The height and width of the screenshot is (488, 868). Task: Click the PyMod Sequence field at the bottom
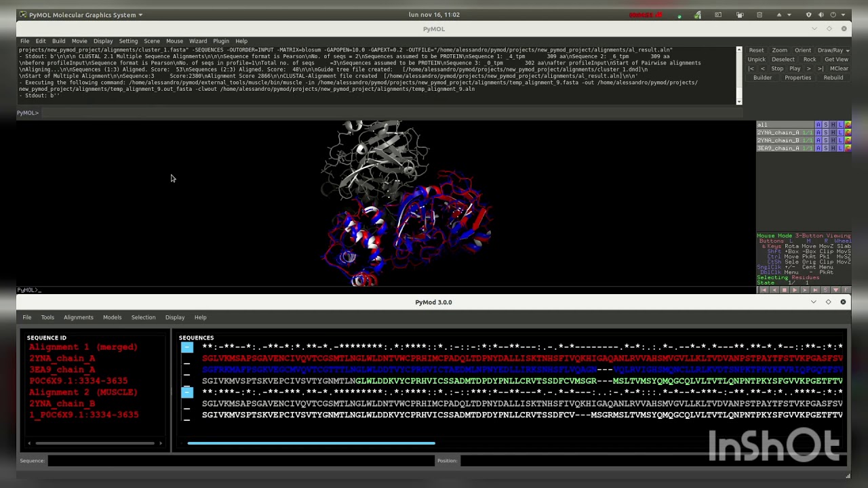pos(241,461)
